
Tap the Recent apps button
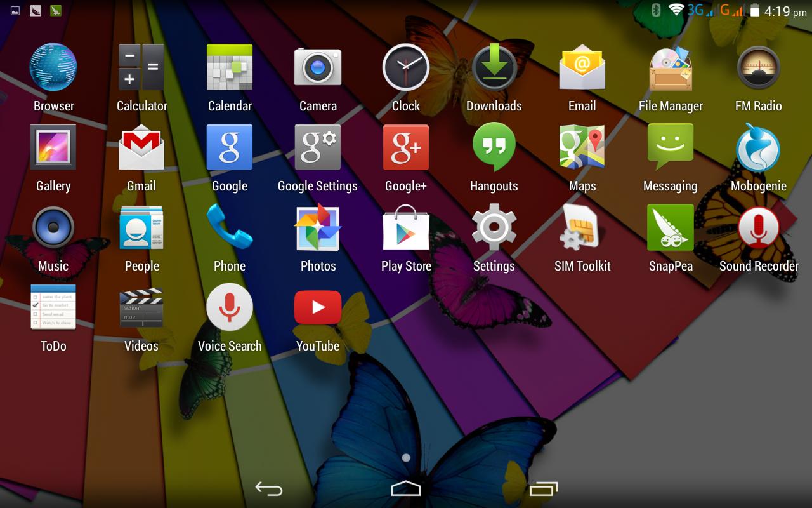click(543, 488)
